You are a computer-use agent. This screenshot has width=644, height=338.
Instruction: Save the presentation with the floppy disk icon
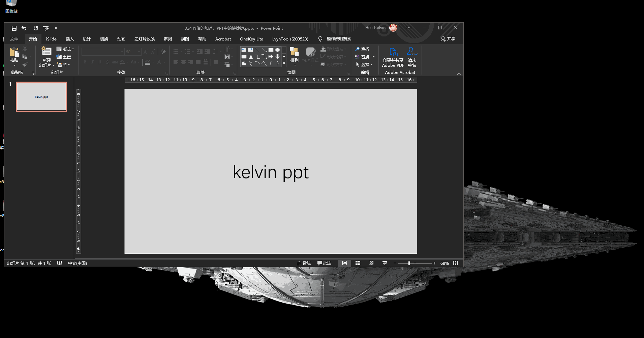14,28
